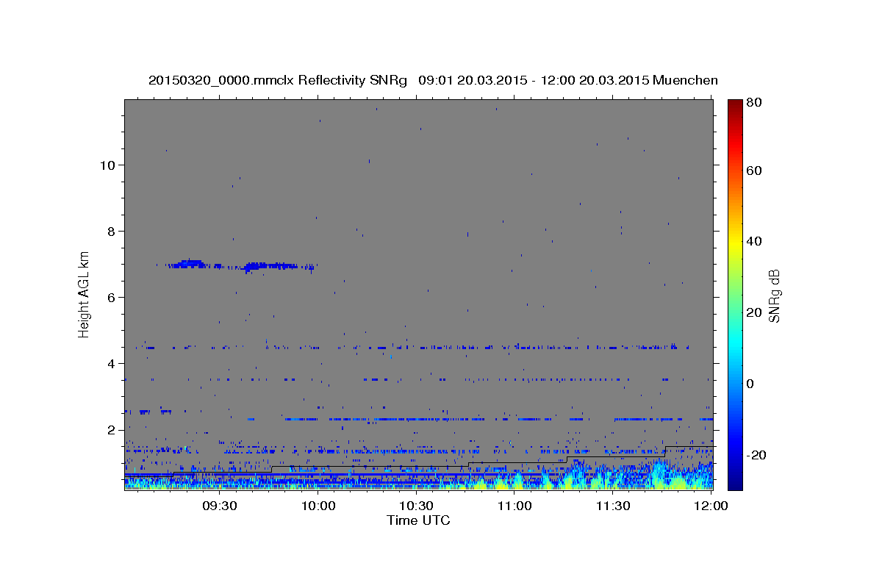Click the 09:30 time tick label

[220, 506]
